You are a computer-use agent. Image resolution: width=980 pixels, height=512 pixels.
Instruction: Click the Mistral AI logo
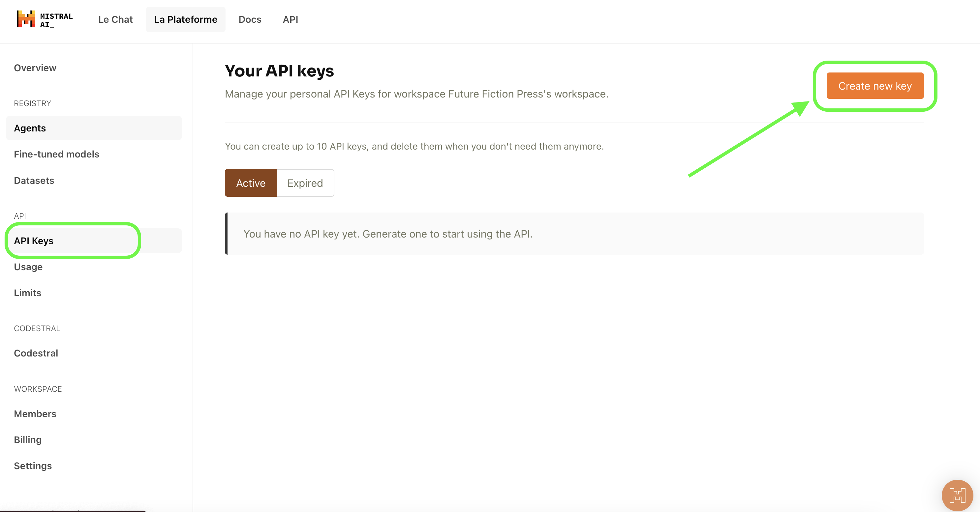[x=45, y=19]
